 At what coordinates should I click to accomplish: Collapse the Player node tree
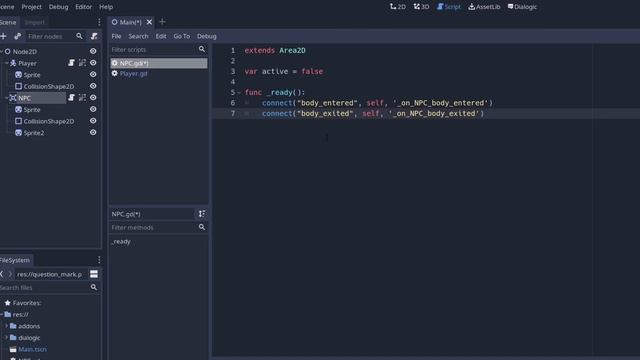click(6, 63)
